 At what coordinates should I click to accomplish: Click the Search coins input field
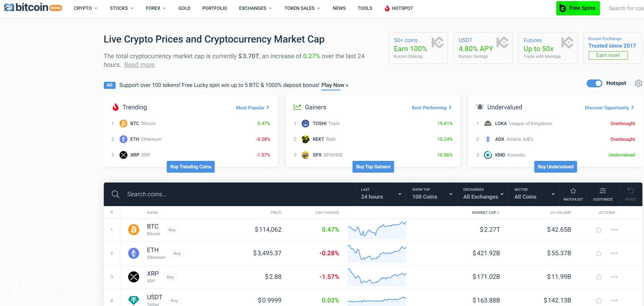[x=236, y=194]
